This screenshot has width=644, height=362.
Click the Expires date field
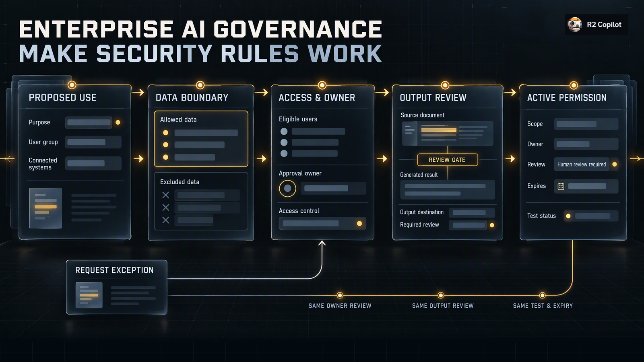pos(586,186)
